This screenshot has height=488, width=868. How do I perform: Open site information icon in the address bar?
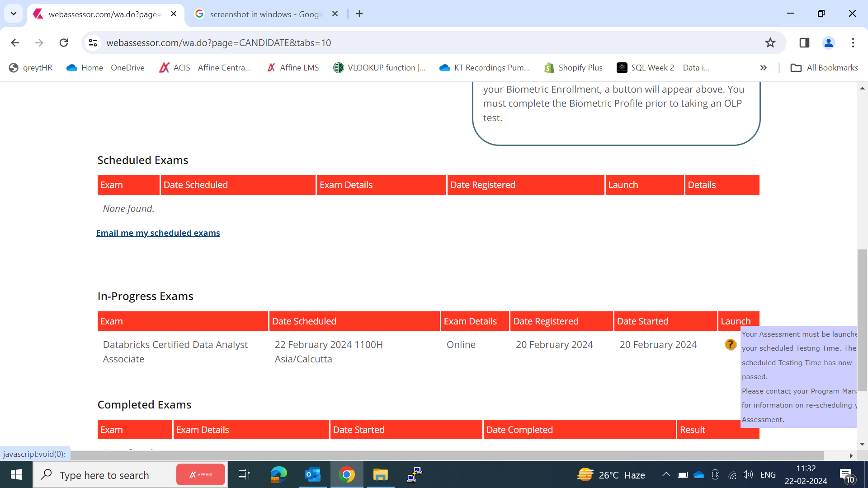point(93,42)
